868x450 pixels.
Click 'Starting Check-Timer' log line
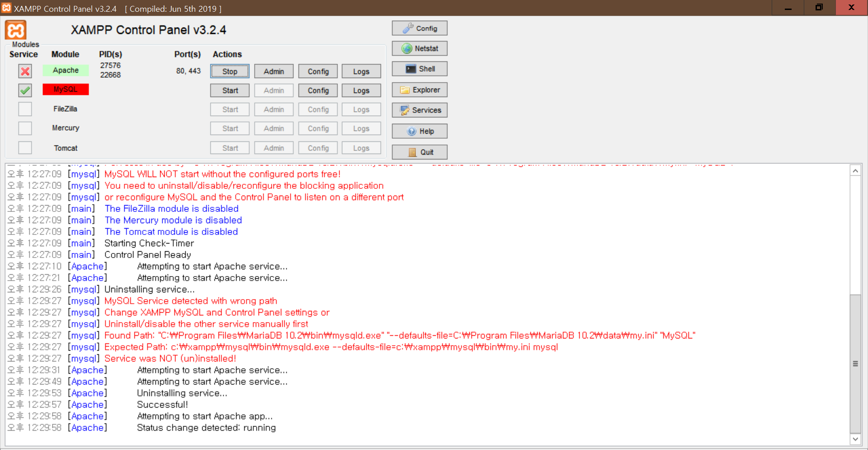[x=149, y=243]
